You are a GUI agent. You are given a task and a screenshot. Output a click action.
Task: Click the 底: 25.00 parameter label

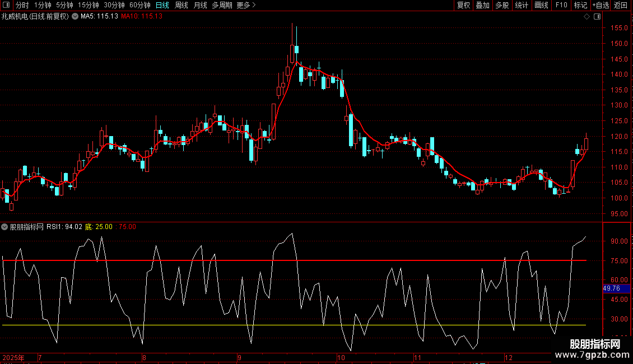99,227
